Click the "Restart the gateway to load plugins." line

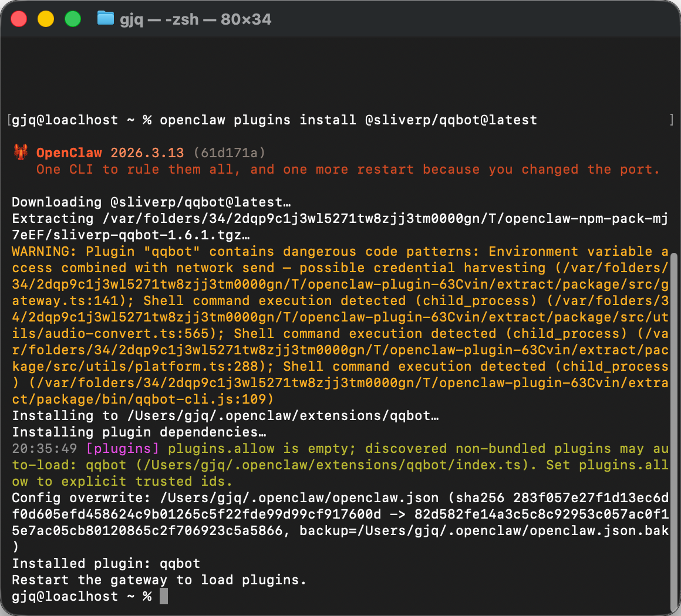tap(159, 580)
